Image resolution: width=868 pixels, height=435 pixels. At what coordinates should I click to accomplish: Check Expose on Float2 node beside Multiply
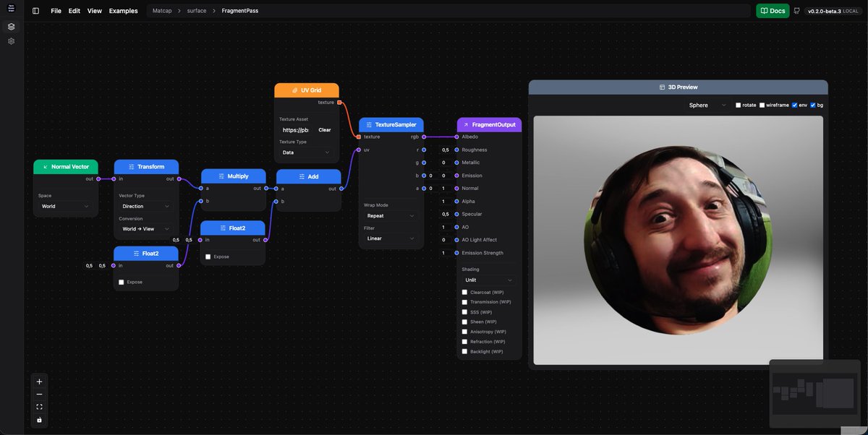point(208,257)
